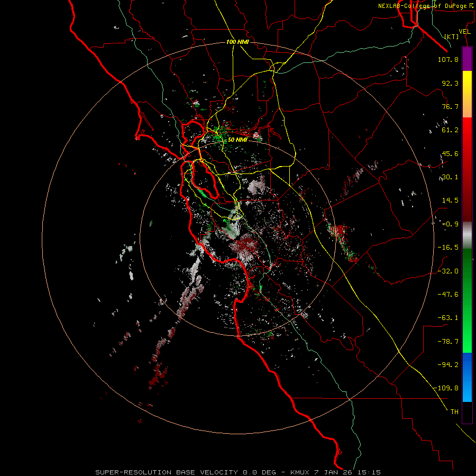Click the -63.1 scale value
This screenshot has height=476, width=476.
coord(448,318)
